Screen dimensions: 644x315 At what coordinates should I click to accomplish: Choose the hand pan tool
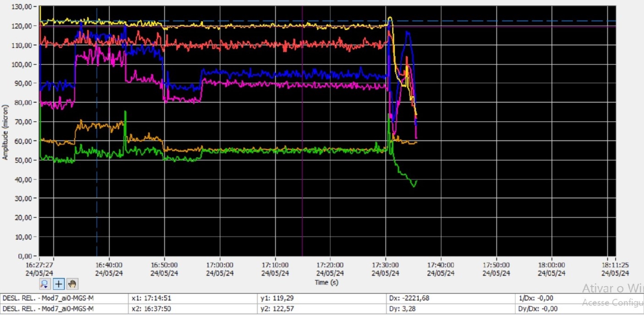click(x=72, y=284)
